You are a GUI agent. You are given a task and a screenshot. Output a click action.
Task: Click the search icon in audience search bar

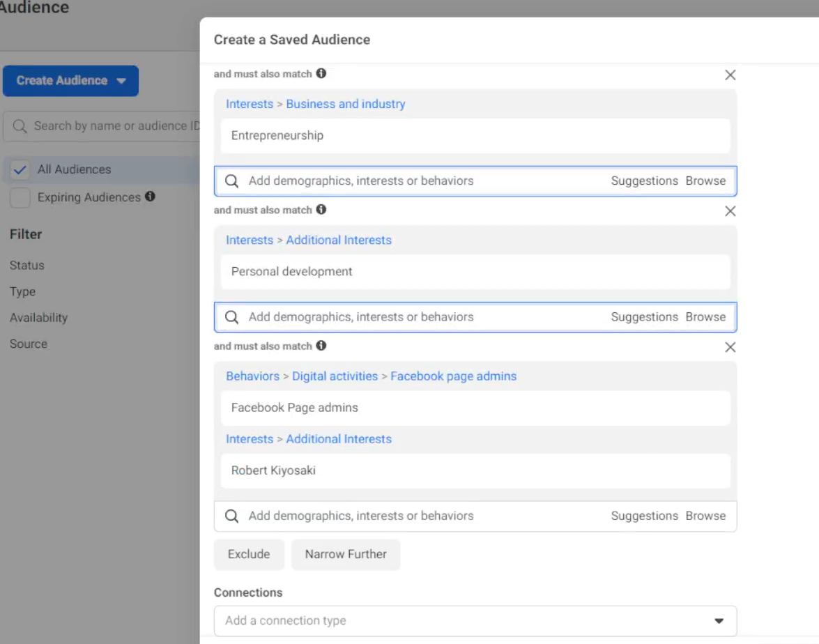pos(20,126)
